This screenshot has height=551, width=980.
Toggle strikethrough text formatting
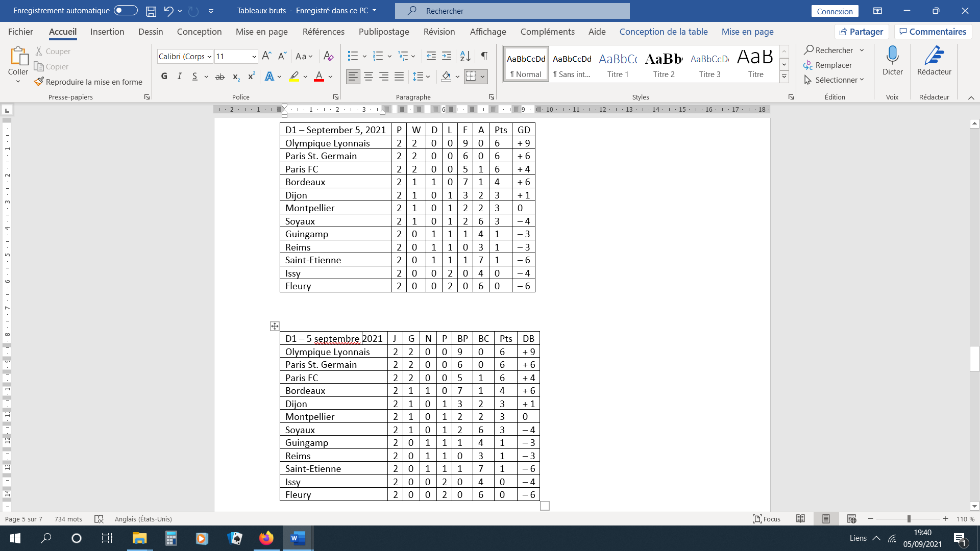click(x=220, y=77)
